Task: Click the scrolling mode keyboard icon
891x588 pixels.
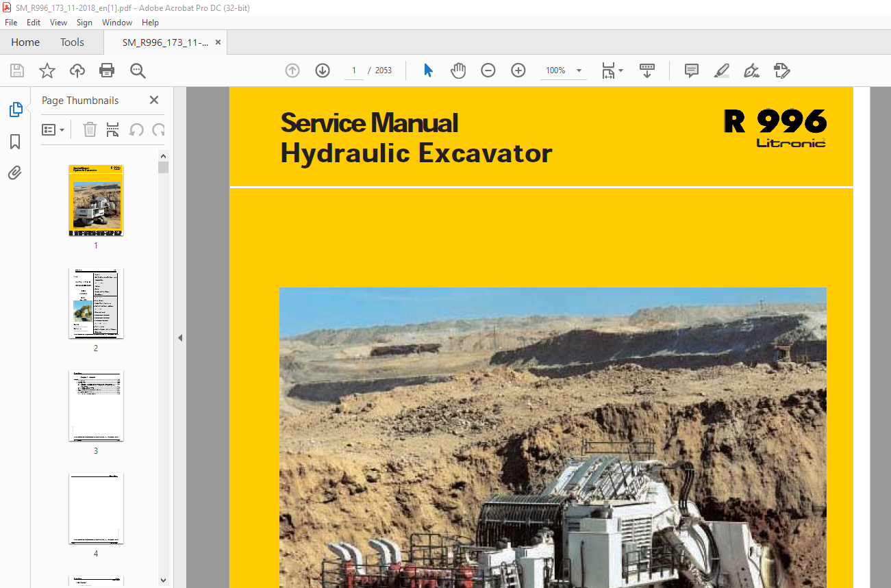Action: tap(647, 71)
